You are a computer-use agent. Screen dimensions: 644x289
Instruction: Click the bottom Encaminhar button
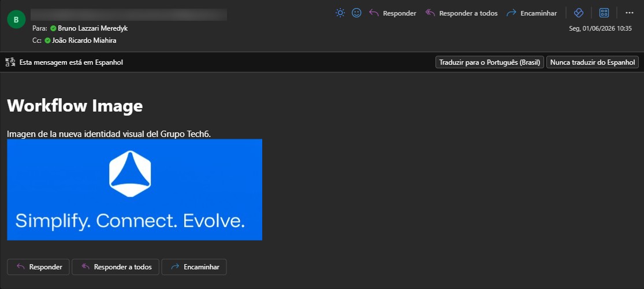tap(194, 267)
